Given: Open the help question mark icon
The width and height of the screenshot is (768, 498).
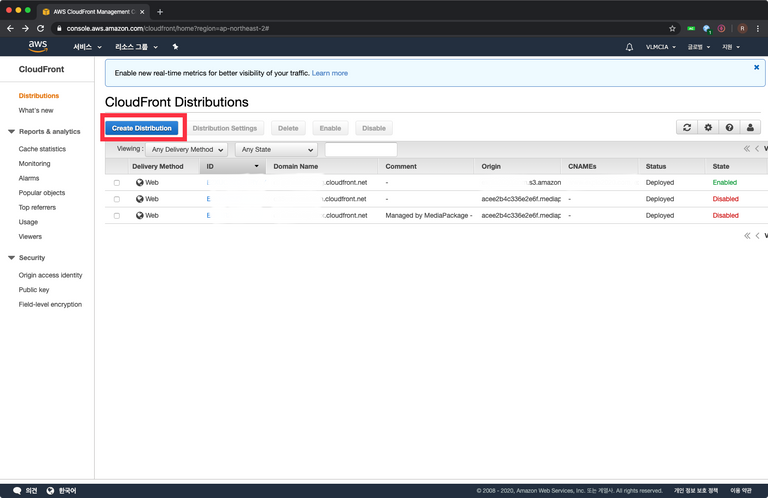Looking at the screenshot, I should coord(729,127).
